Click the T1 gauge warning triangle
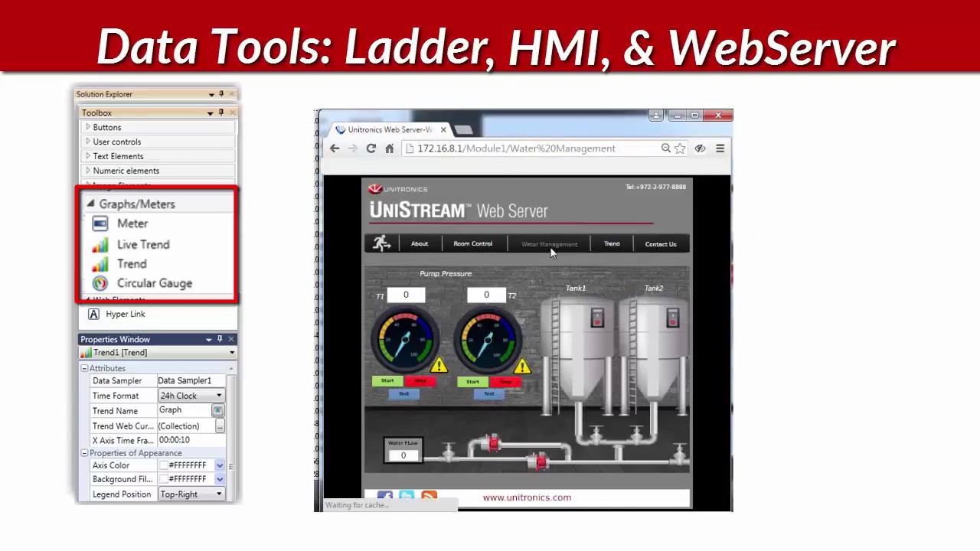 point(439,366)
